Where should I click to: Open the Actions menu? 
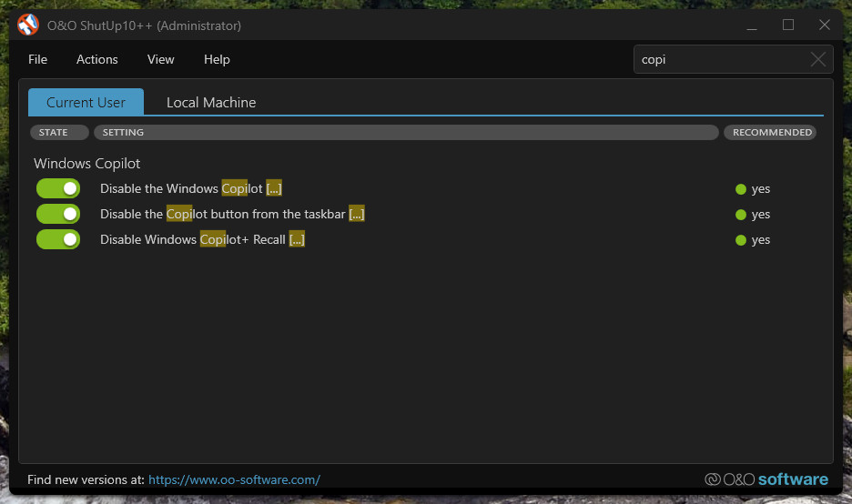tap(97, 59)
